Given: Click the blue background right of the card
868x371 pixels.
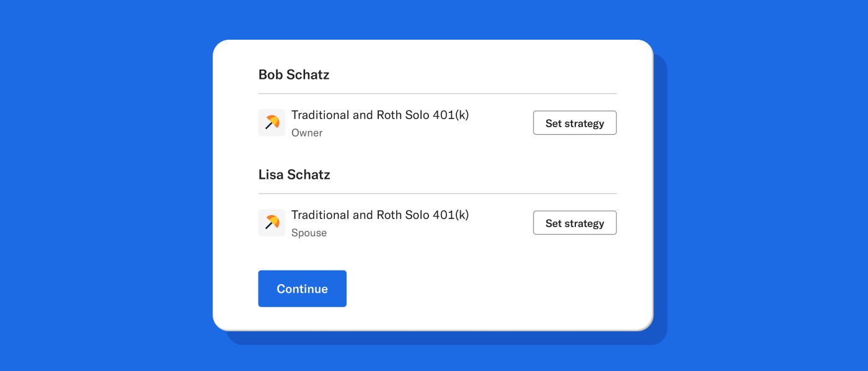Looking at the screenshot, I should [x=763, y=186].
